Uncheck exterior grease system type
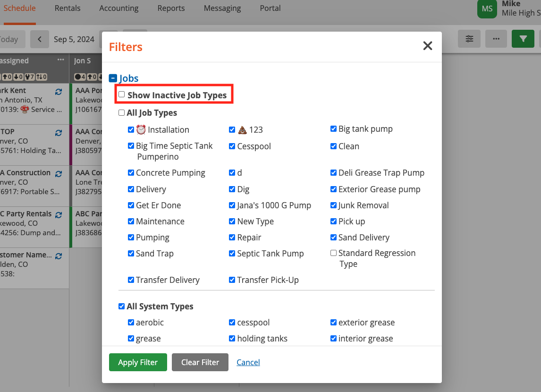The width and height of the screenshot is (541, 392). coord(333,322)
